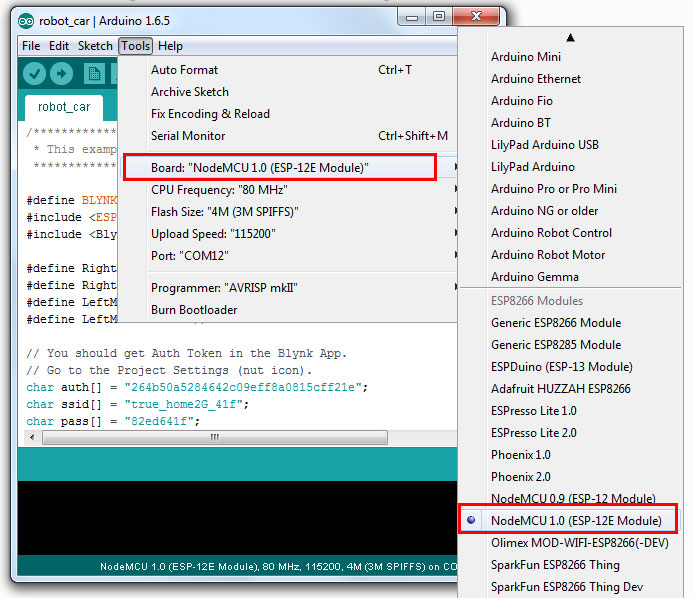The width and height of the screenshot is (694, 598).
Task: Click the auth token string in code
Action: (x=243, y=388)
